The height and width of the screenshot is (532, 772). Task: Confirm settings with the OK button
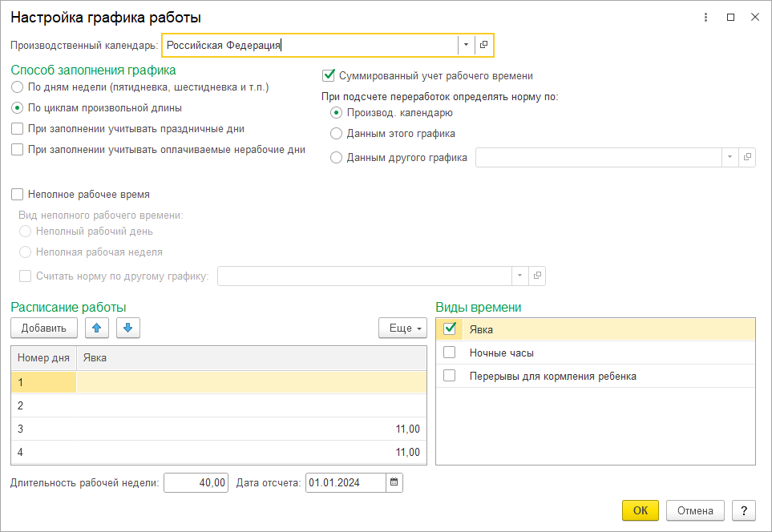point(640,510)
